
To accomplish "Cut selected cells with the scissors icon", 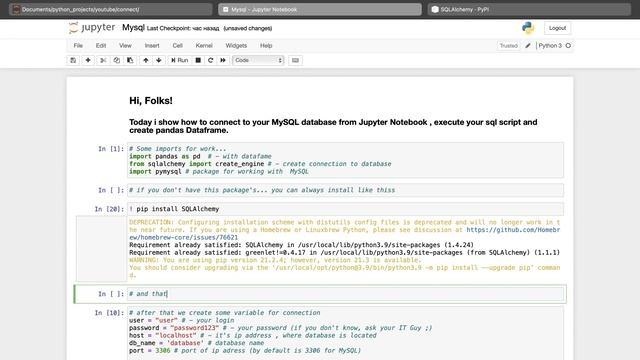I will (x=103, y=60).
